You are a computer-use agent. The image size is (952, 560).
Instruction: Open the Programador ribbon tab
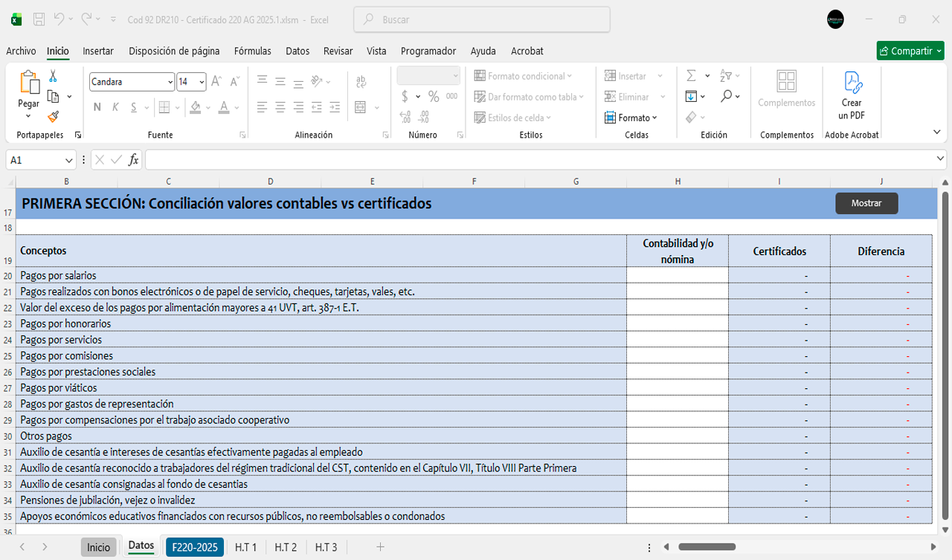point(428,51)
